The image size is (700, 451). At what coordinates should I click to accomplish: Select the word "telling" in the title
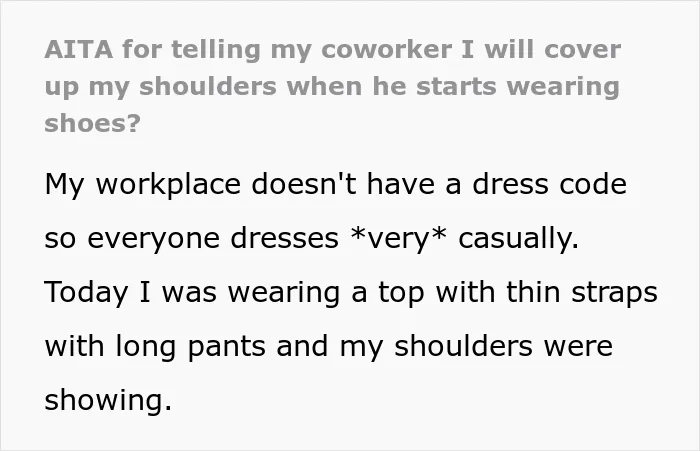pyautogui.click(x=216, y=50)
